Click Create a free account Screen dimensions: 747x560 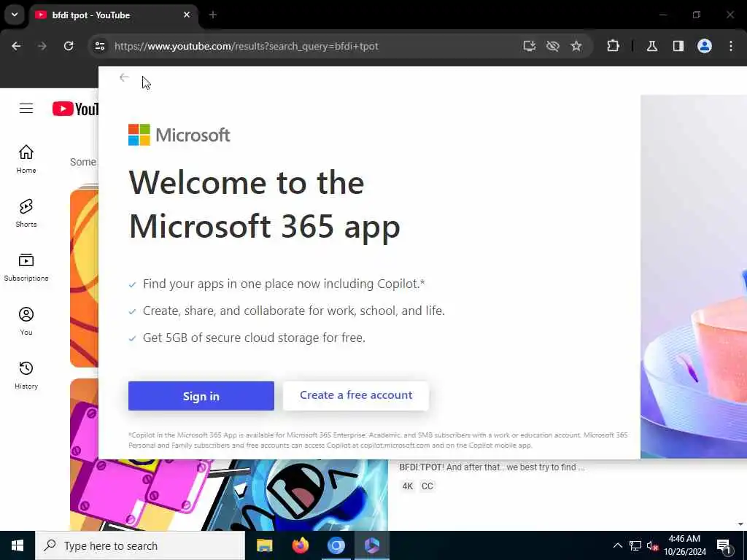[x=356, y=396]
